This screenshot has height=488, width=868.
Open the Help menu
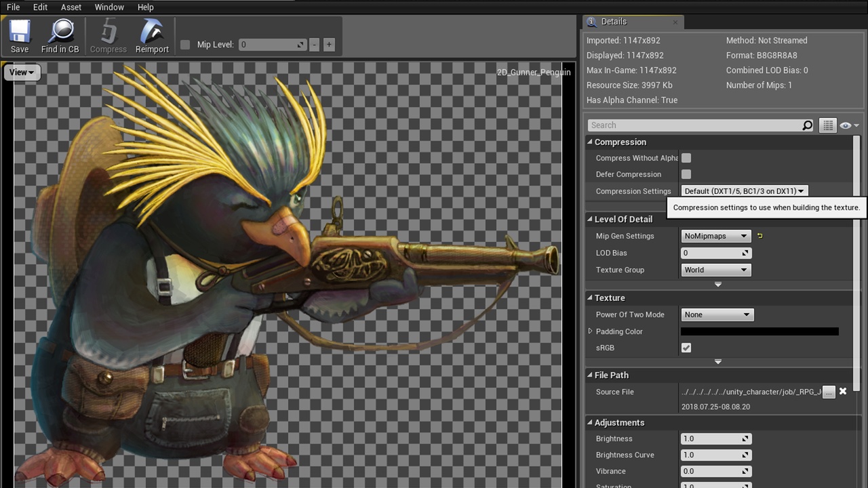coord(146,7)
